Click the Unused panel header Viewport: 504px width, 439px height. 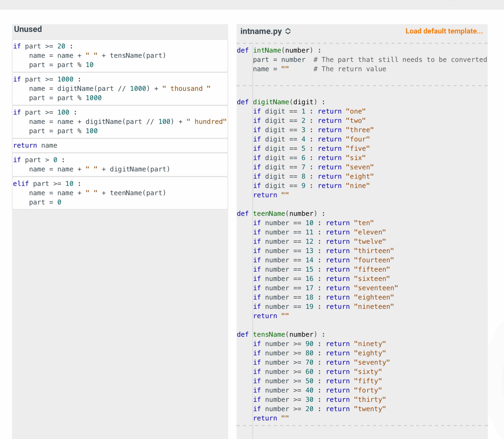tap(28, 29)
